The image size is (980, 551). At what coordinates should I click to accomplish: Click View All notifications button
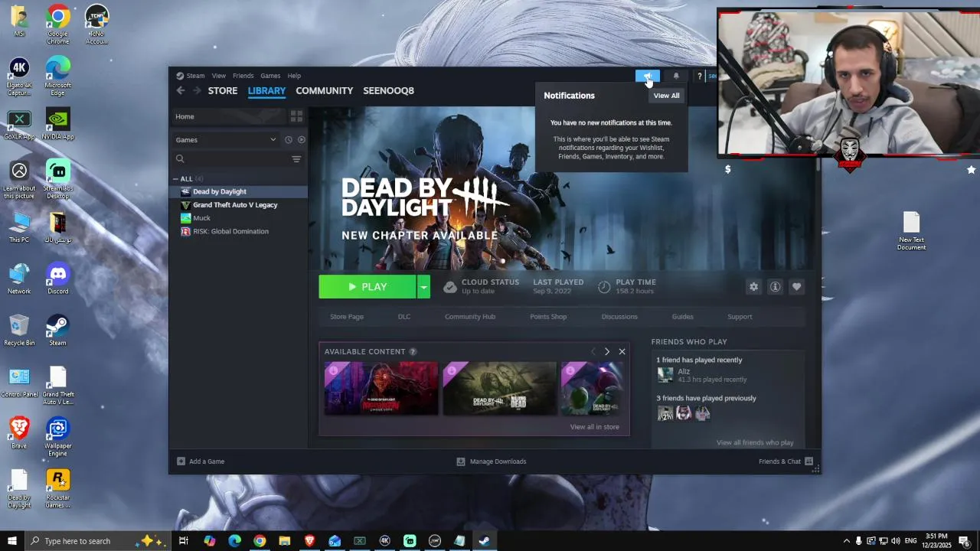coord(666,96)
